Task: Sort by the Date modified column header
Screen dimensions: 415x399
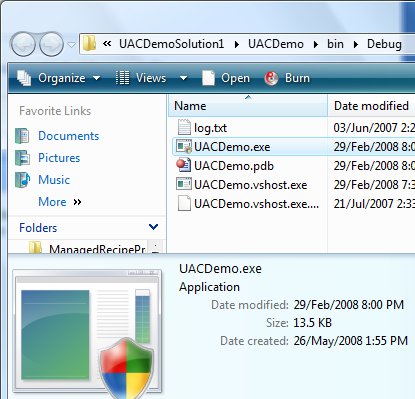Action: [x=371, y=106]
